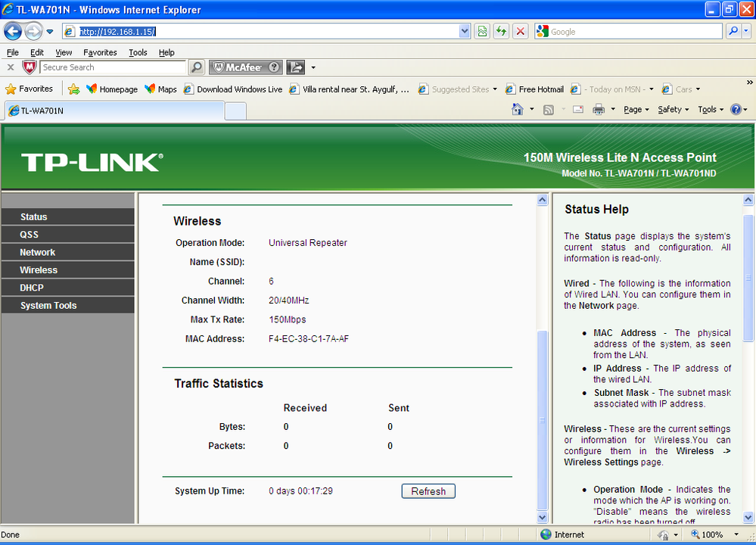
Task: Open the Free Hotmail favorites link
Action: click(x=534, y=89)
